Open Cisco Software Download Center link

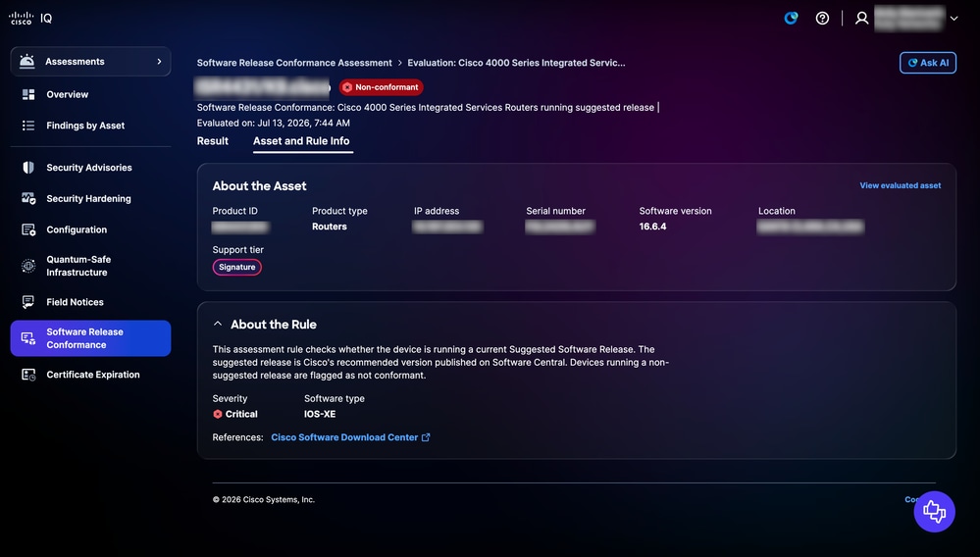[x=344, y=437]
